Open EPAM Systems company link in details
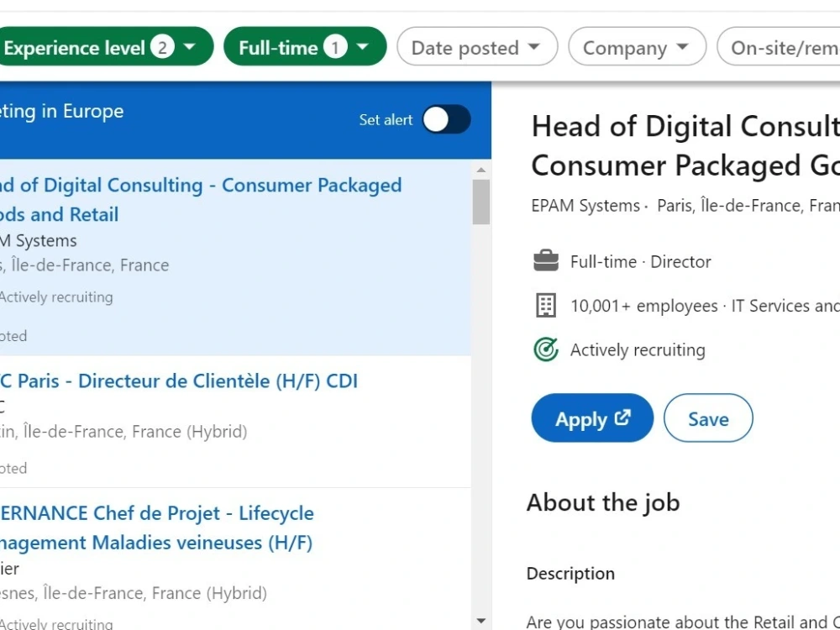This screenshot has height=630, width=840. 585,206
